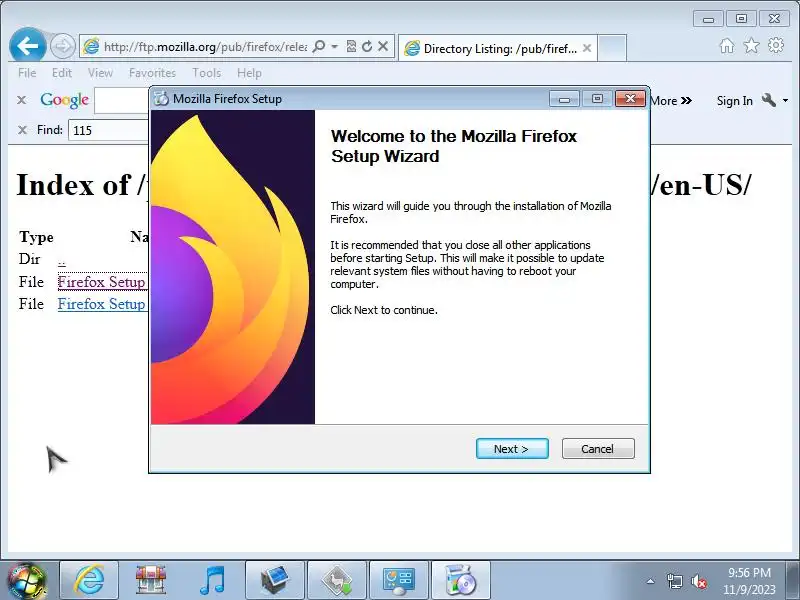
Task: Click the address bar URL field
Action: pyautogui.click(x=205, y=47)
